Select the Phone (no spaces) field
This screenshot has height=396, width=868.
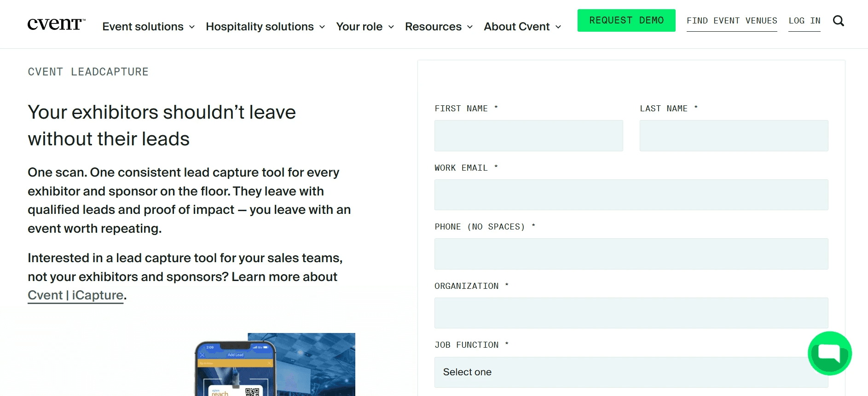click(x=631, y=254)
